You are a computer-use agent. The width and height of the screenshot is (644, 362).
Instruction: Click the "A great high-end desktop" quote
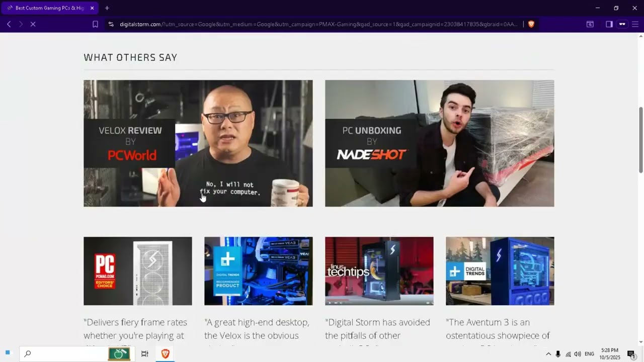(x=257, y=329)
